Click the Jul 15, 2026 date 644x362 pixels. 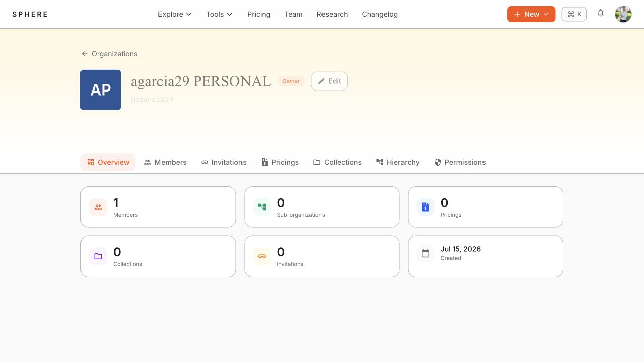coord(461,249)
